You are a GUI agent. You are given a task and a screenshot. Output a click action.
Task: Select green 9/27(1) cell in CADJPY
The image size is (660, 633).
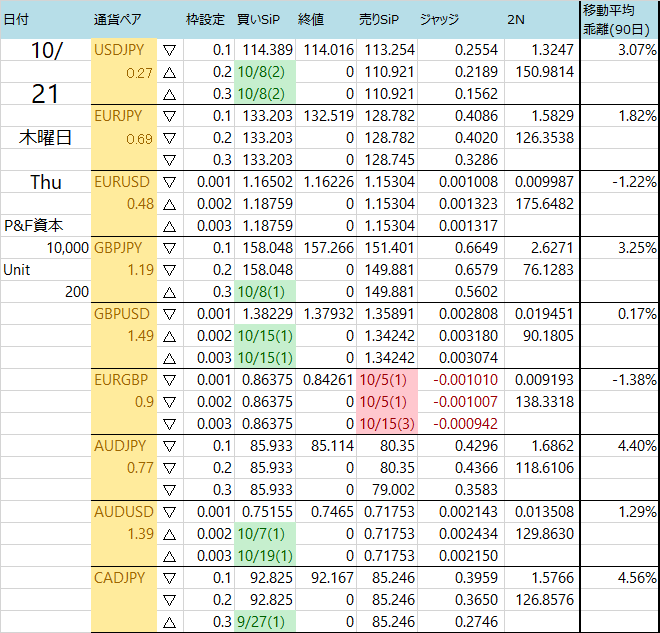tap(265, 622)
